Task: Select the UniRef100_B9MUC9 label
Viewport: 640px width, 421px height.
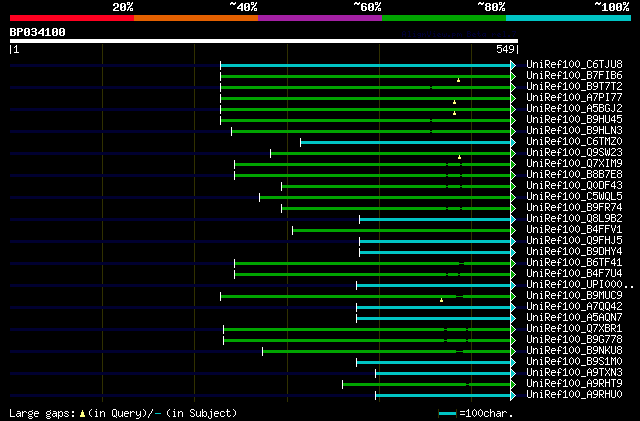Action: pos(574,296)
